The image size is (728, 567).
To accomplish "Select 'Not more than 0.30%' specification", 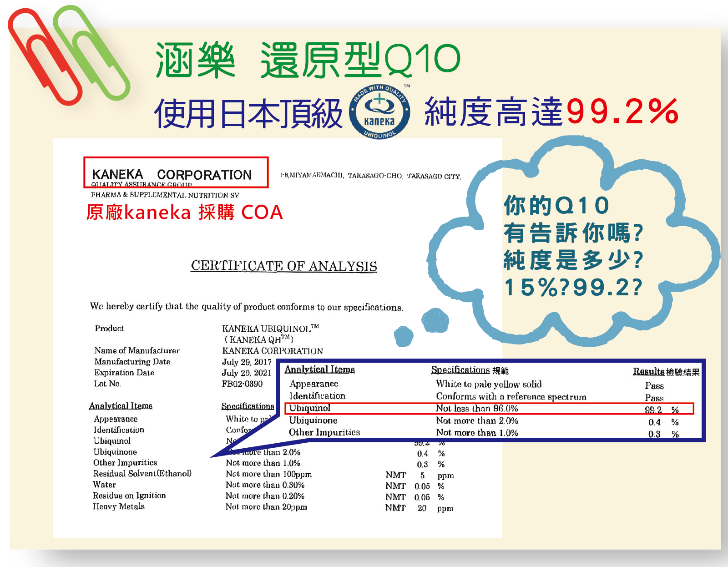I will pos(265,485).
